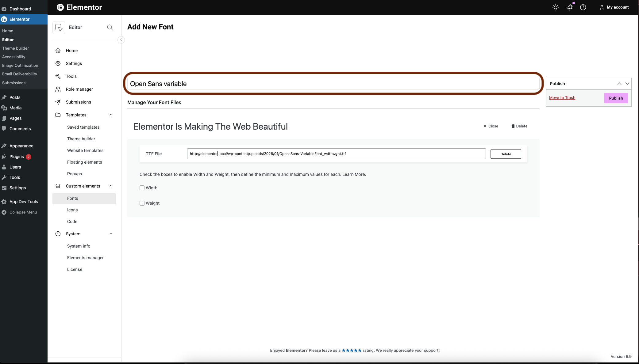Click the question mark help icon
This screenshot has height=364, width=639.
pos(583,7)
